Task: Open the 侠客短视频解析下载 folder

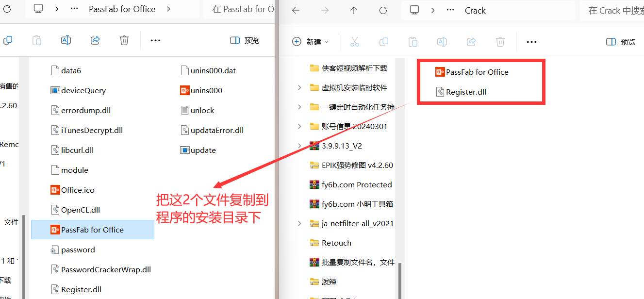Action: pos(349,68)
